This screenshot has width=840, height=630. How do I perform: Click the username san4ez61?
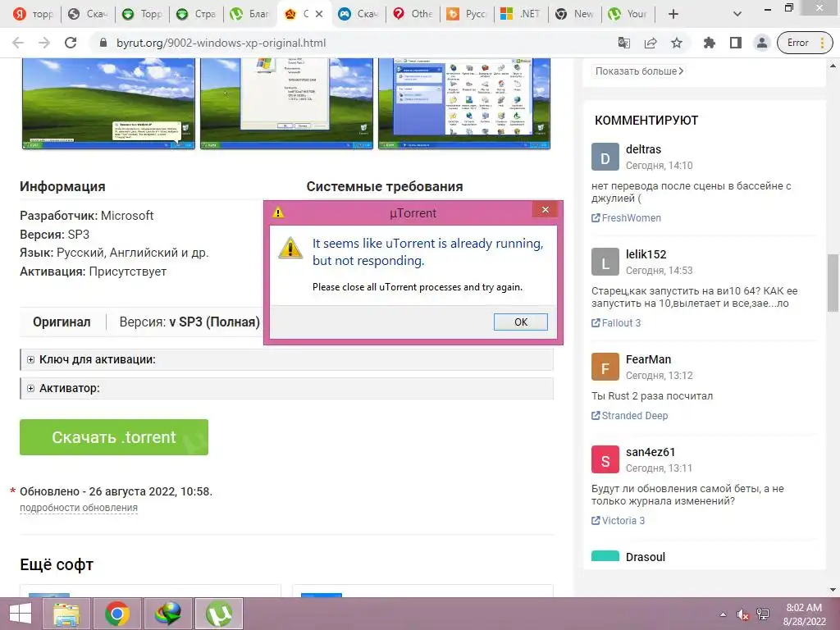click(x=651, y=452)
